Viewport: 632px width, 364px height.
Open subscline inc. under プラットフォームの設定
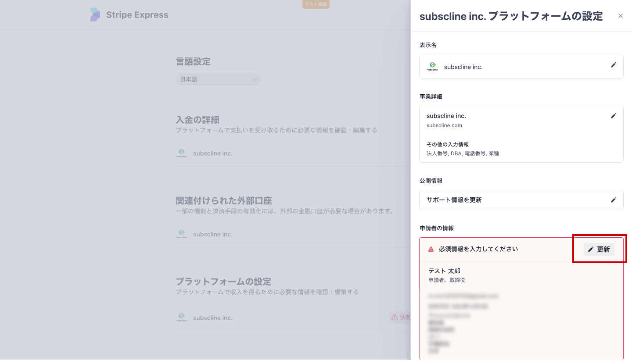coord(213,318)
